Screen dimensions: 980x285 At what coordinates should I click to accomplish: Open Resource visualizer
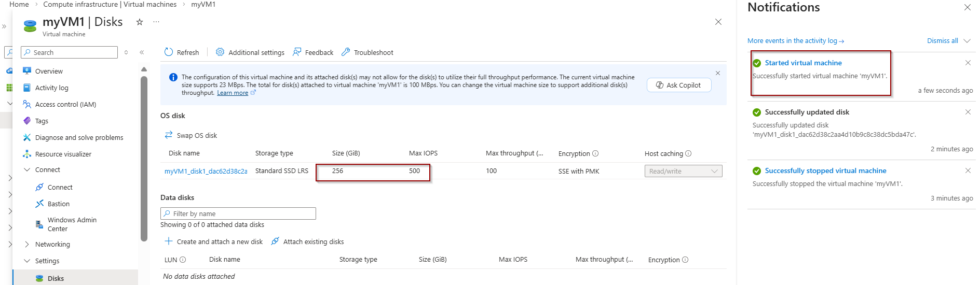click(x=63, y=154)
